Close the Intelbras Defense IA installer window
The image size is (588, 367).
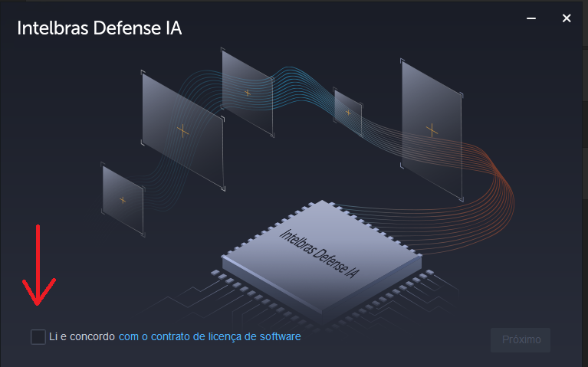coord(567,18)
